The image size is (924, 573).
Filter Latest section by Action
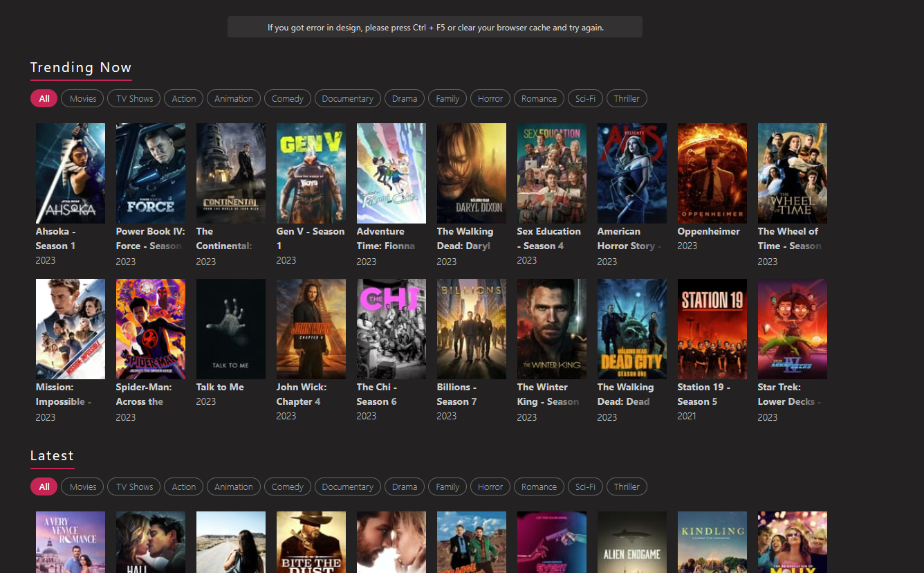click(x=184, y=486)
